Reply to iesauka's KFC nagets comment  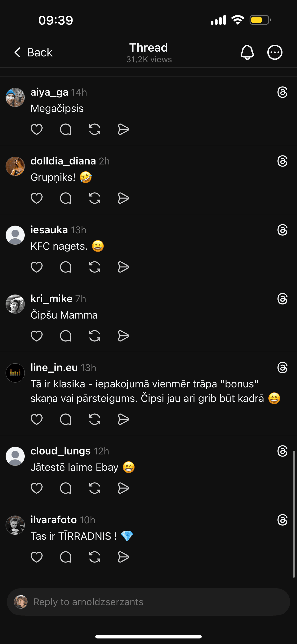[65, 267]
